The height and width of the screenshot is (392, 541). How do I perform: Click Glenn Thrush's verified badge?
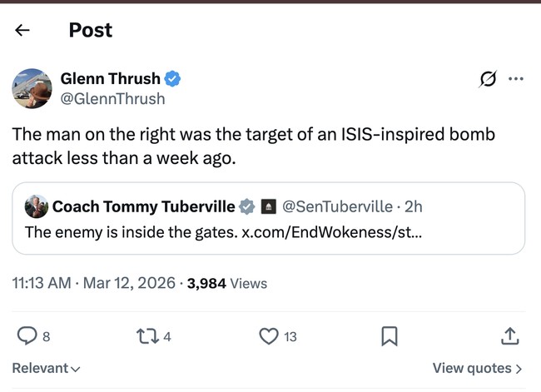click(173, 79)
